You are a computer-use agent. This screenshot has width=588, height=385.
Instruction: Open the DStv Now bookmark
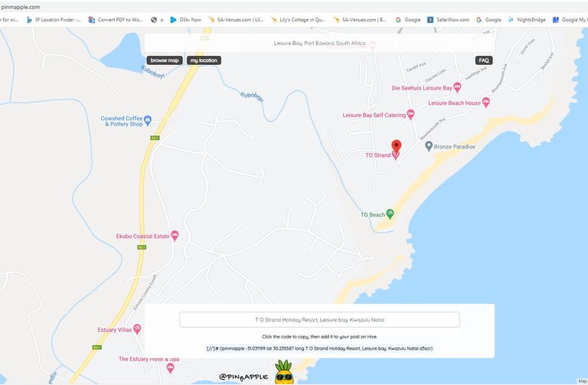point(186,20)
